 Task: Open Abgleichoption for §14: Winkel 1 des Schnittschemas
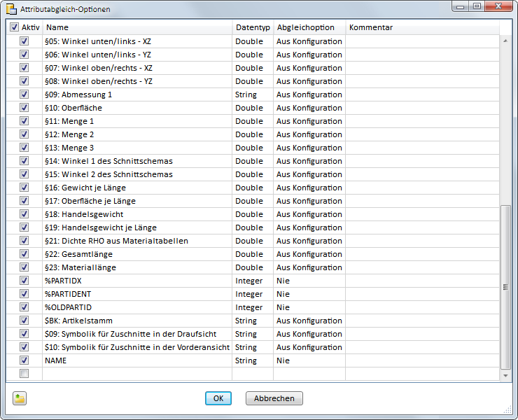pos(309,161)
